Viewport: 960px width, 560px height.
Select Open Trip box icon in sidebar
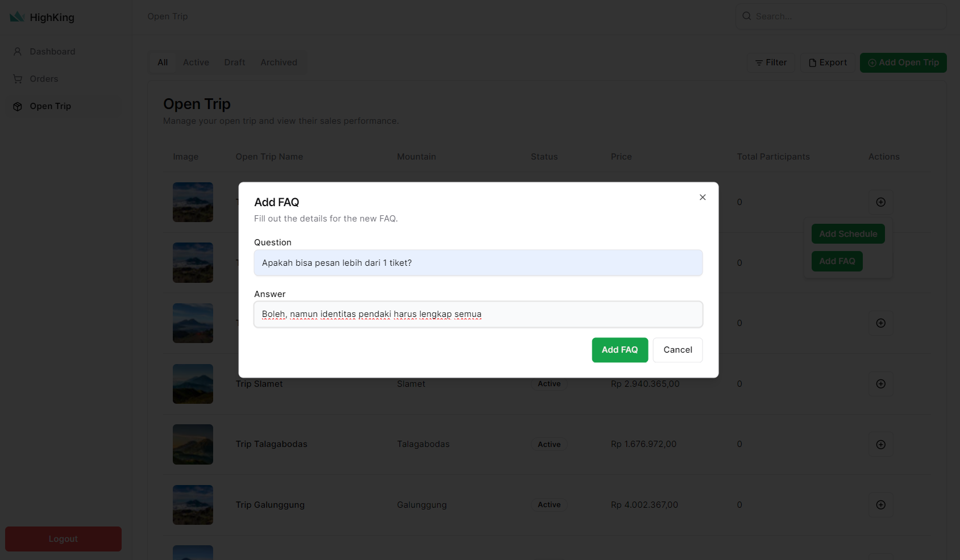pos(18,106)
